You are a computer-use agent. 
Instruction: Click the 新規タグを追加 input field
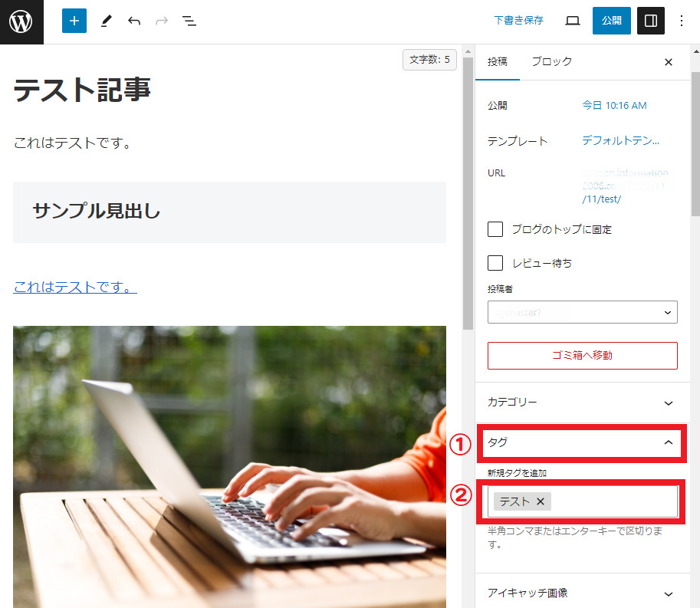[613, 501]
